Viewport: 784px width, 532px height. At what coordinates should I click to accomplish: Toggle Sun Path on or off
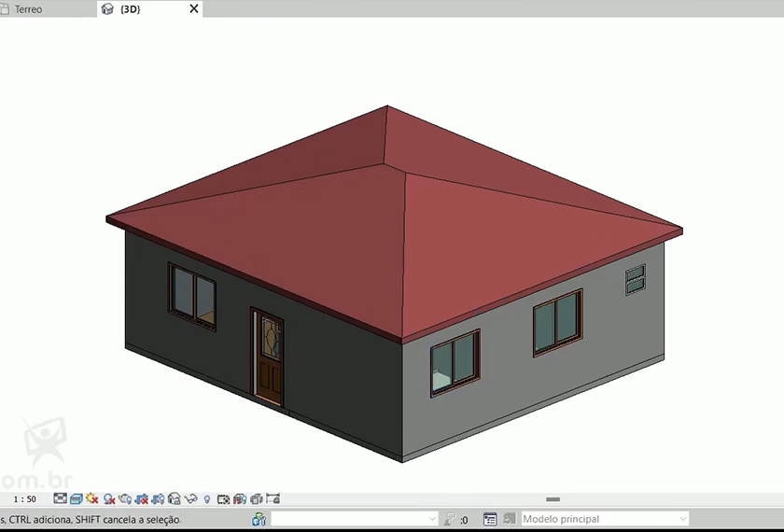(x=92, y=499)
